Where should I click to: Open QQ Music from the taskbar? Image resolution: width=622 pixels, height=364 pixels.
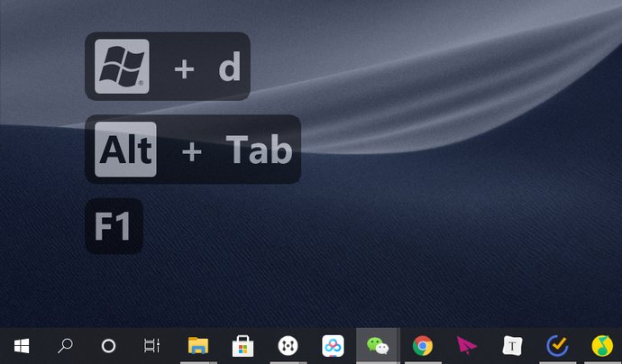pyautogui.click(x=602, y=346)
